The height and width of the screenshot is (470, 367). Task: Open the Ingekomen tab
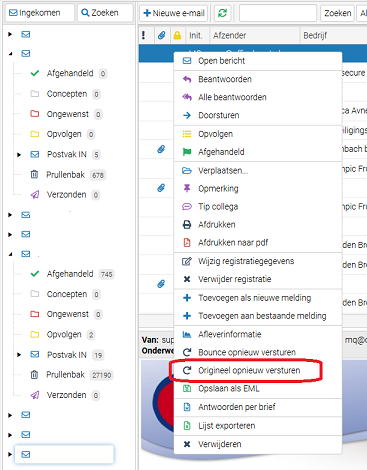(40, 13)
